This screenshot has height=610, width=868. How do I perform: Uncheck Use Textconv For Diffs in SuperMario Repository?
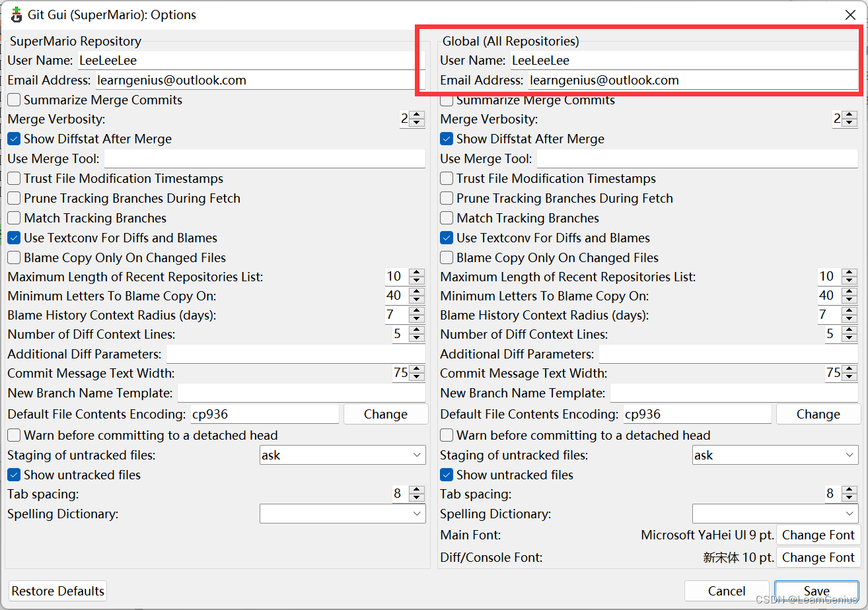tap(14, 238)
